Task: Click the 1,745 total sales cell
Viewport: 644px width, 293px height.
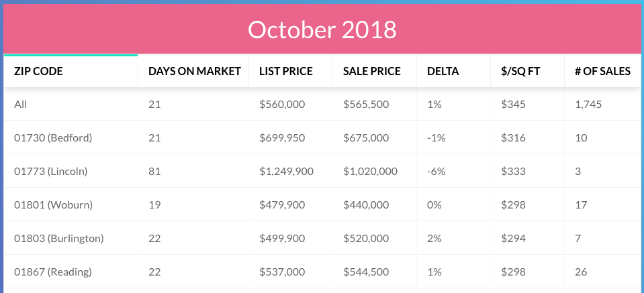Action: pyautogui.click(x=588, y=105)
